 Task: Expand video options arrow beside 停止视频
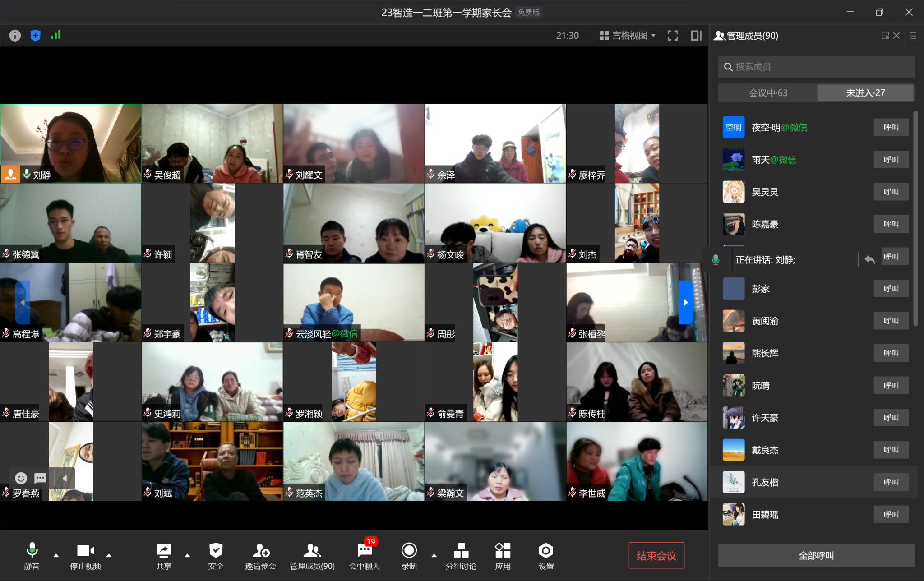tap(109, 555)
